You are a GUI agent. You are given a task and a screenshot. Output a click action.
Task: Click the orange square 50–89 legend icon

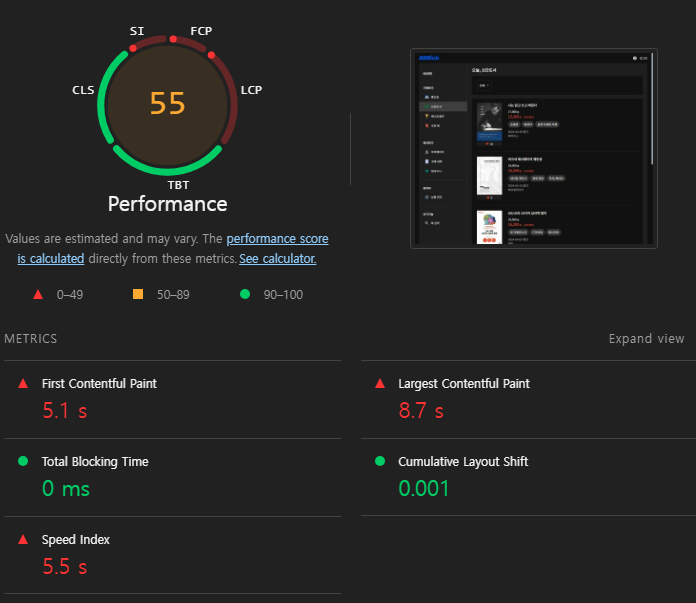coord(138,294)
